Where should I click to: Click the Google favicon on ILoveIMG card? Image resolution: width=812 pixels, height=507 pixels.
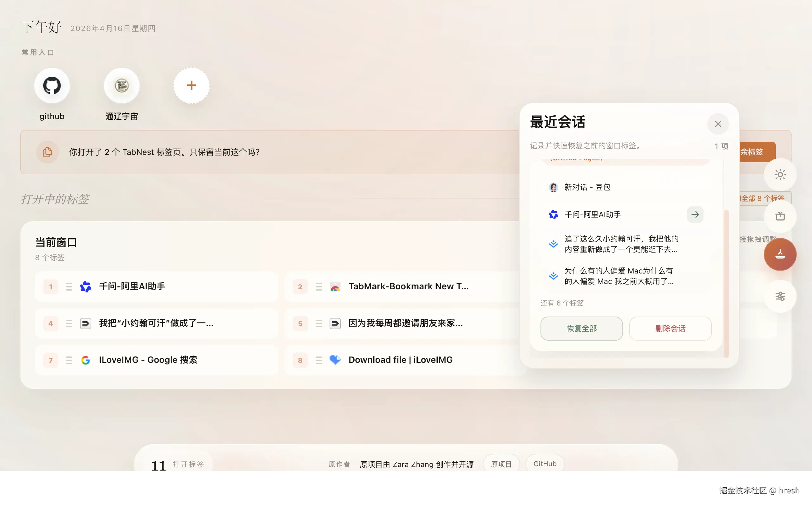point(86,360)
